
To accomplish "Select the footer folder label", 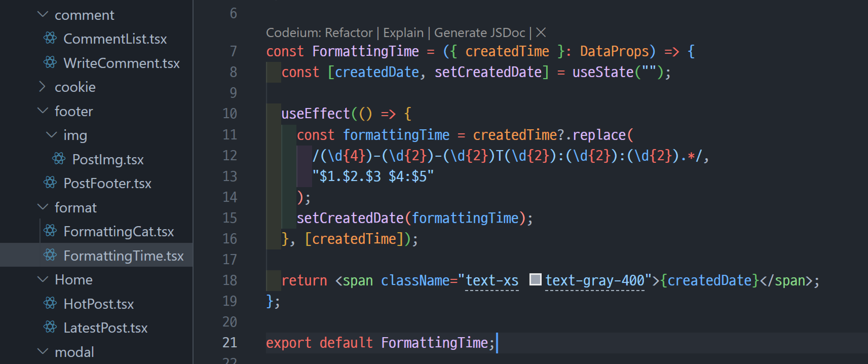I will [x=74, y=111].
